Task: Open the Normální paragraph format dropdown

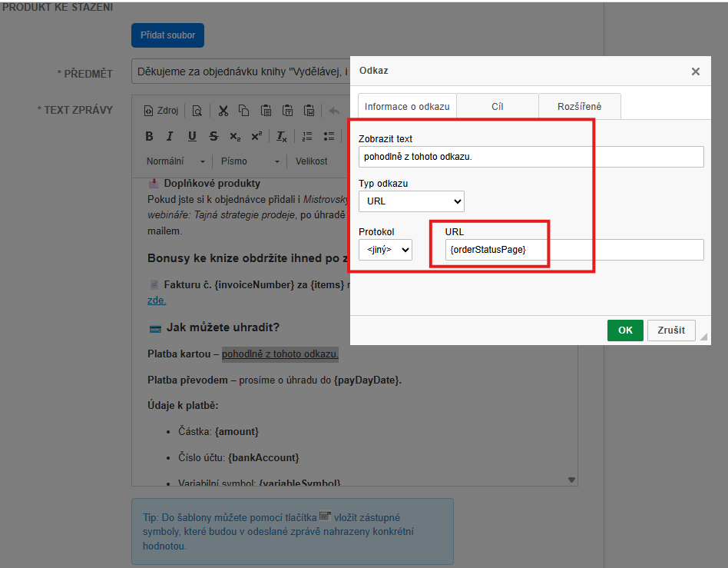Action: 176,161
